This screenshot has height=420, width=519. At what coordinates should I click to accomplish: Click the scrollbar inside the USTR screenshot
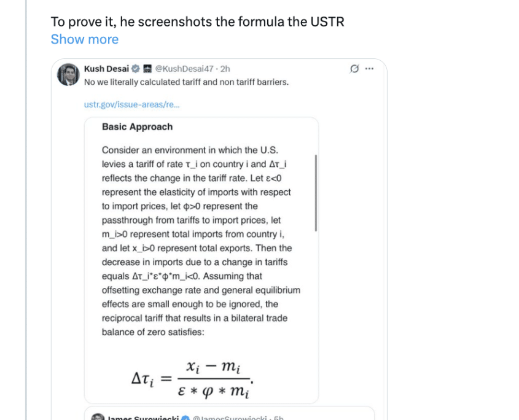(316, 192)
